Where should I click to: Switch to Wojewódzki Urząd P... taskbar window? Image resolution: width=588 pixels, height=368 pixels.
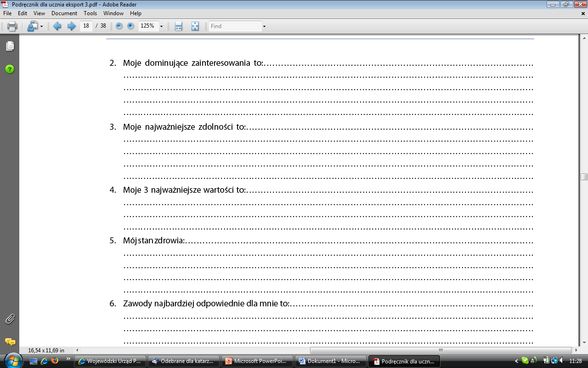(x=110, y=361)
